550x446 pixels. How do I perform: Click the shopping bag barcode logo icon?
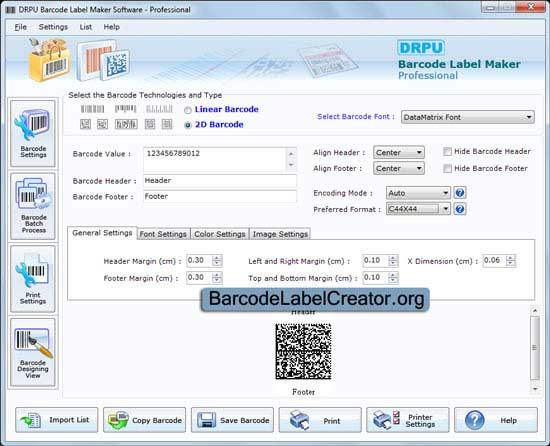50,60
